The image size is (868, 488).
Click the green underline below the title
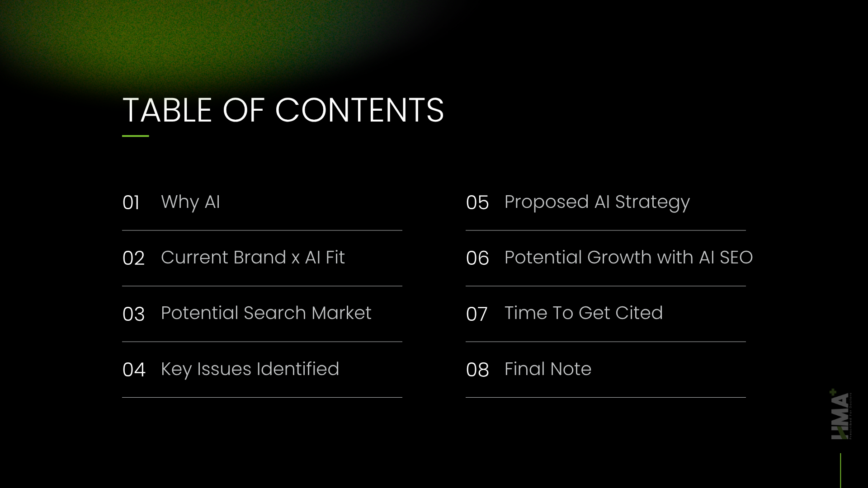coord(136,136)
